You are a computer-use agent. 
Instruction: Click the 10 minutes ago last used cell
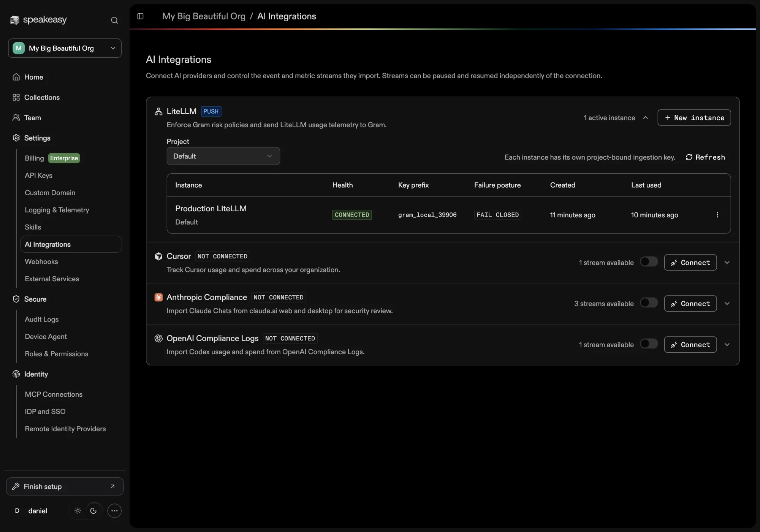tap(654, 215)
